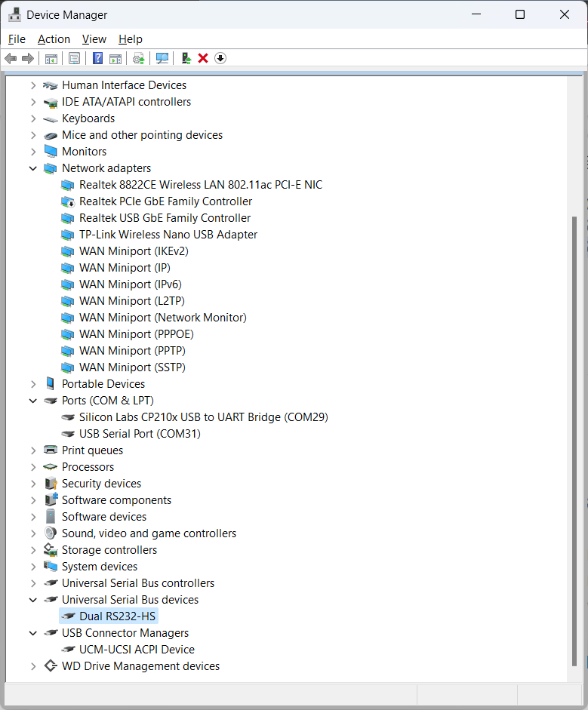588x710 pixels.
Task: Select WAN Miniport (PPTP)
Action: (x=132, y=351)
